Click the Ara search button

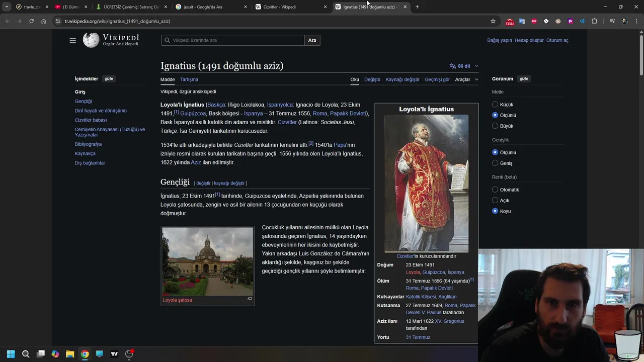pyautogui.click(x=312, y=40)
